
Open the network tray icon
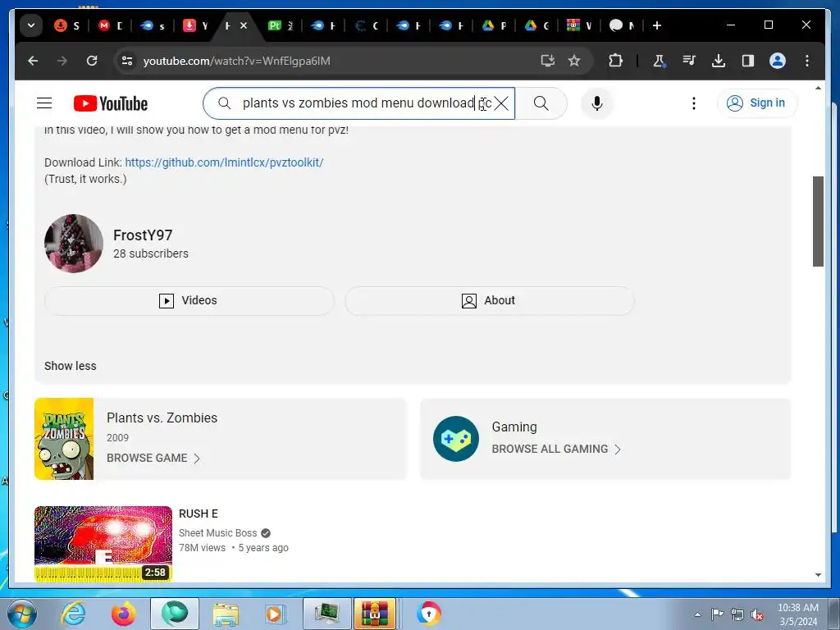pos(737,614)
